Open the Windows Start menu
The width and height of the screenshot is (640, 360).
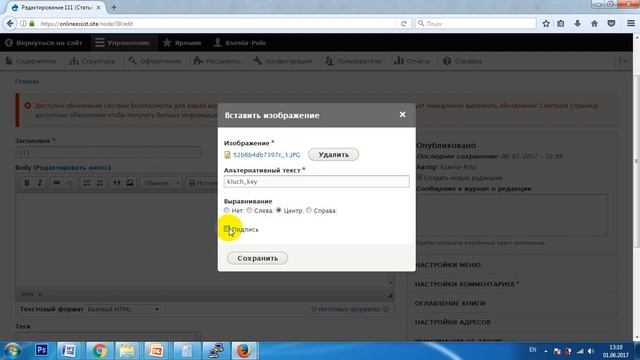pos(12,351)
